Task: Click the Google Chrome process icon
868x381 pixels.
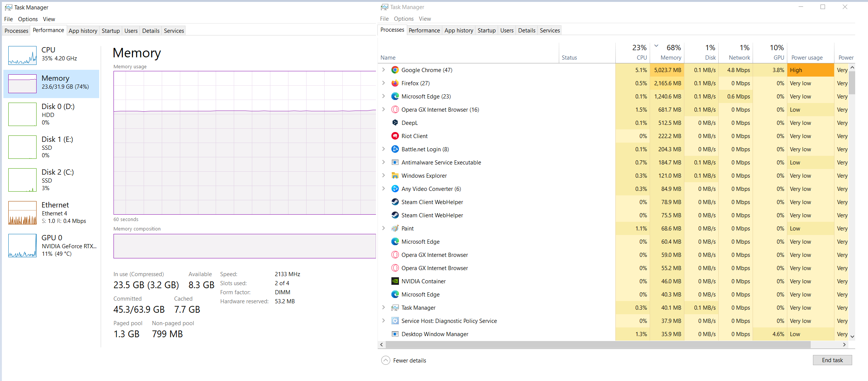Action: click(395, 70)
